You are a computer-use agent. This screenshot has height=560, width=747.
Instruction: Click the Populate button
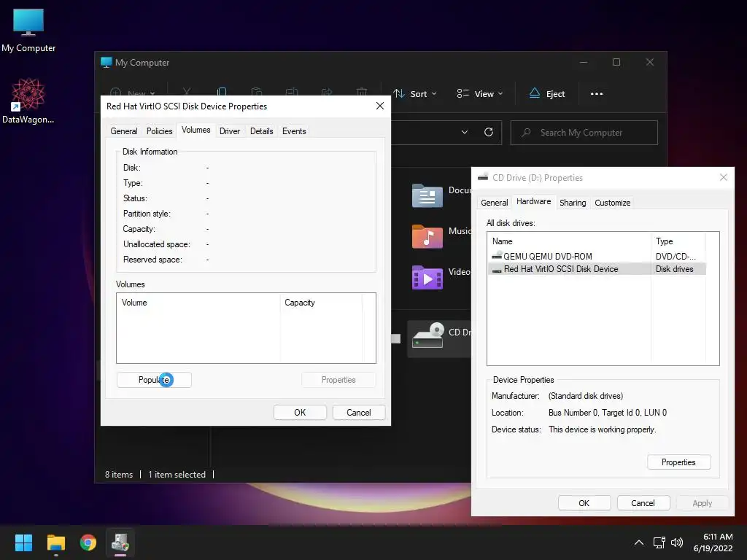tap(154, 380)
